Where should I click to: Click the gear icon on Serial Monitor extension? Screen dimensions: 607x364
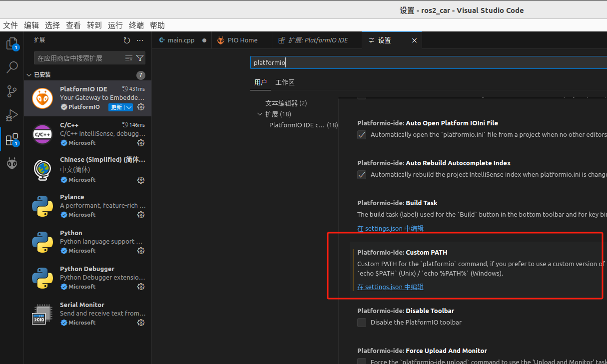[x=140, y=322]
